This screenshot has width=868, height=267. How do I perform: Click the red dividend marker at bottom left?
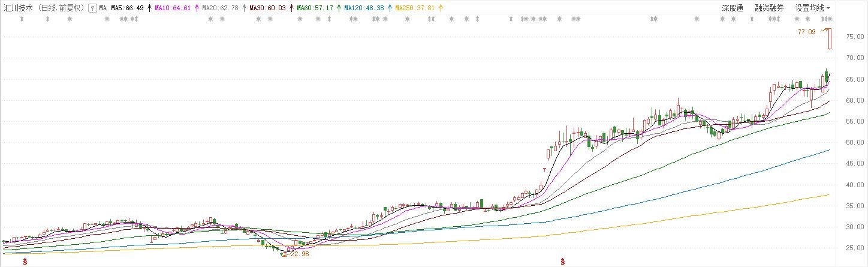pos(25,262)
